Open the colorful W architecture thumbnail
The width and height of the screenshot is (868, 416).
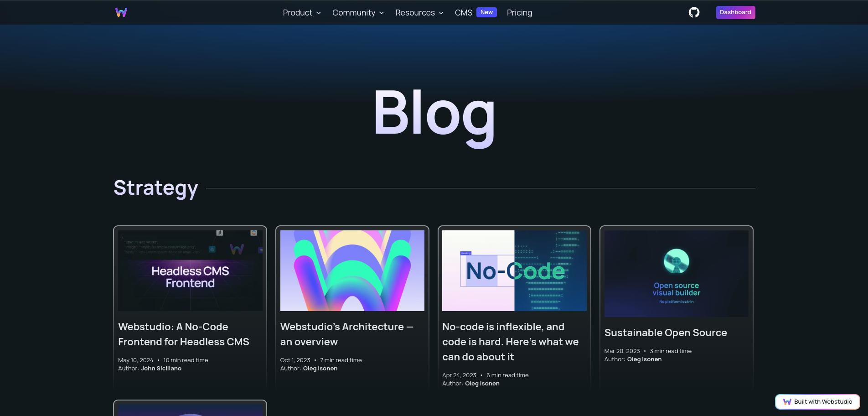(x=352, y=270)
